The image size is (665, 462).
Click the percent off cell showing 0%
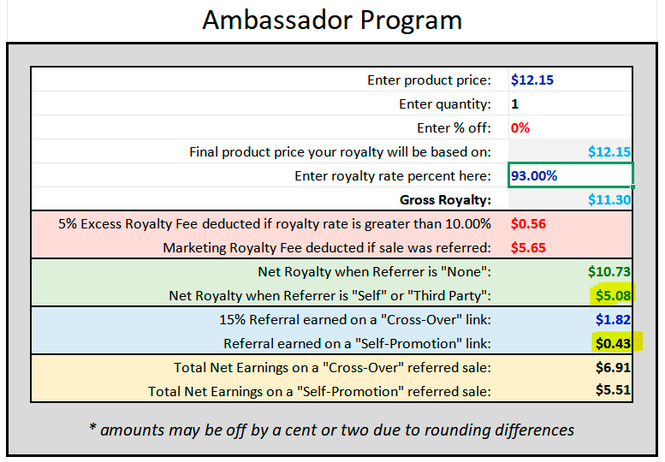coord(570,127)
